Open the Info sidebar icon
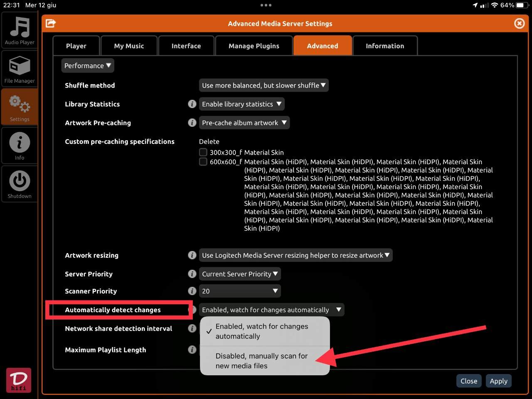The width and height of the screenshot is (532, 399). [19, 145]
